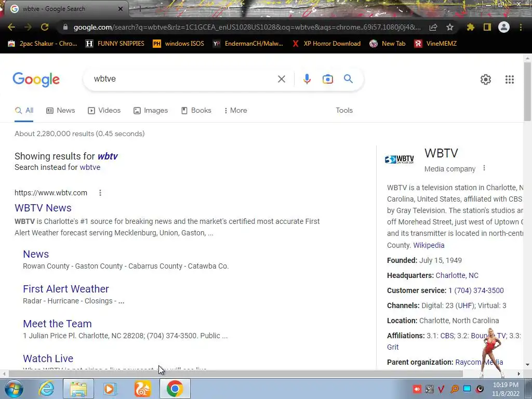Open the News sitelink
This screenshot has height=399, width=532.
click(36, 254)
